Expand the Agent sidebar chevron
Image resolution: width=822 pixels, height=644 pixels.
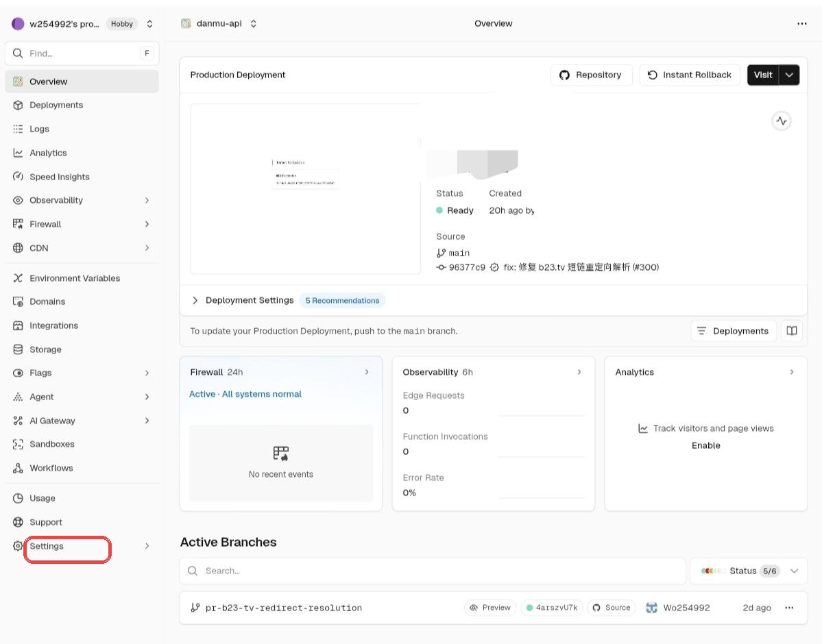click(147, 397)
